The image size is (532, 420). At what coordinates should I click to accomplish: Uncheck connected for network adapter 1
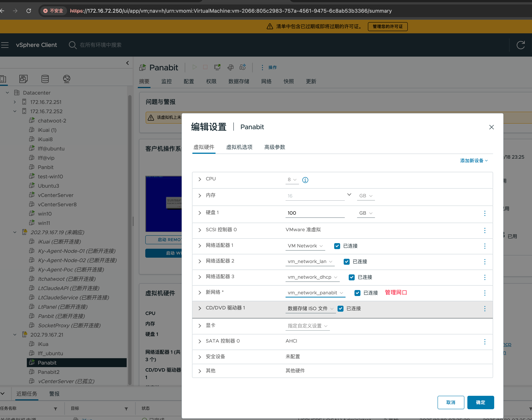337,246
